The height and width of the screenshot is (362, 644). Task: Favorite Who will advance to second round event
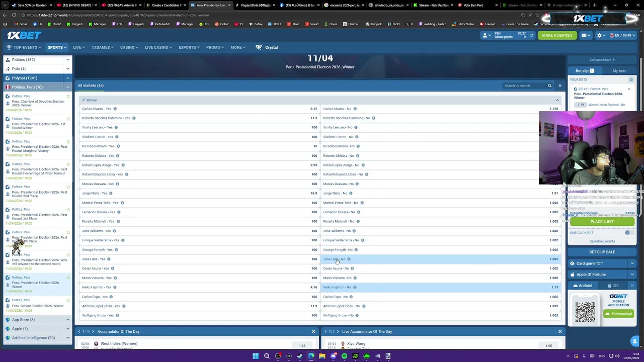pos(68,254)
